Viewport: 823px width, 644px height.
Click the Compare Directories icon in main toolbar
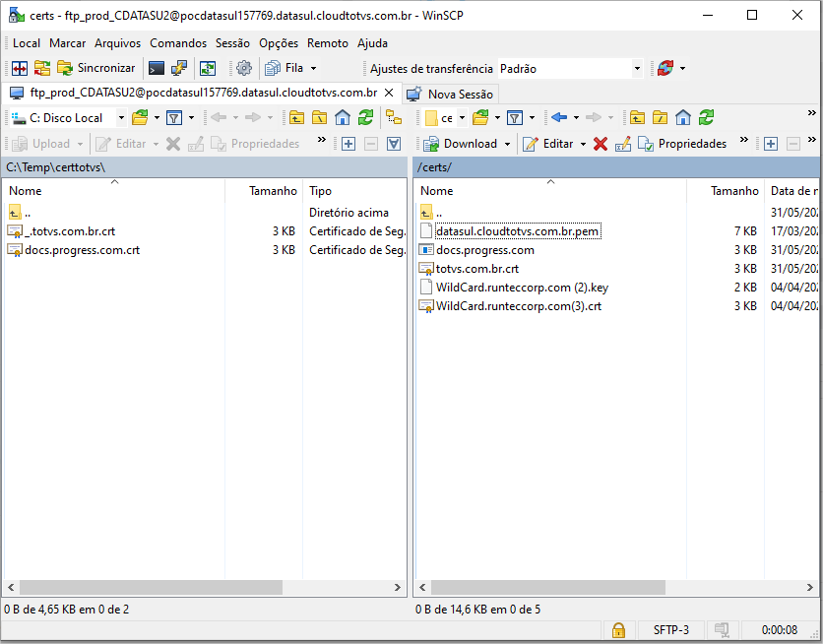pyautogui.click(x=20, y=68)
